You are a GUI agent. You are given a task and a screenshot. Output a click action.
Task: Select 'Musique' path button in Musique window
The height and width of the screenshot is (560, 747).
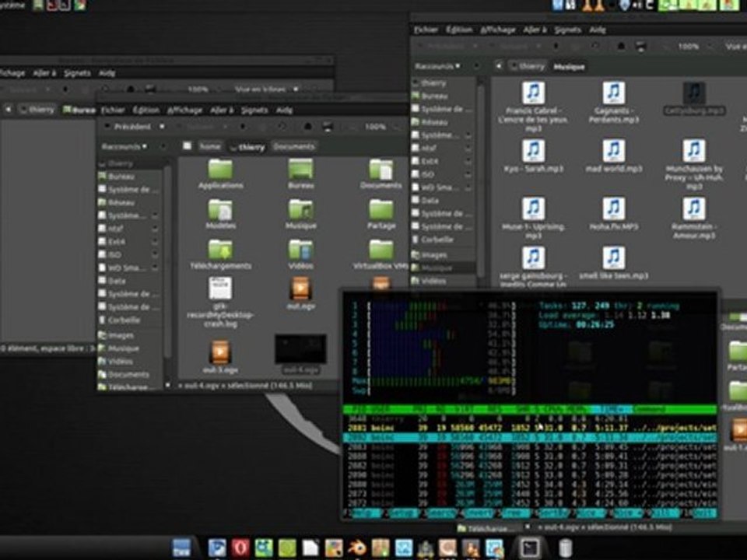tap(569, 67)
